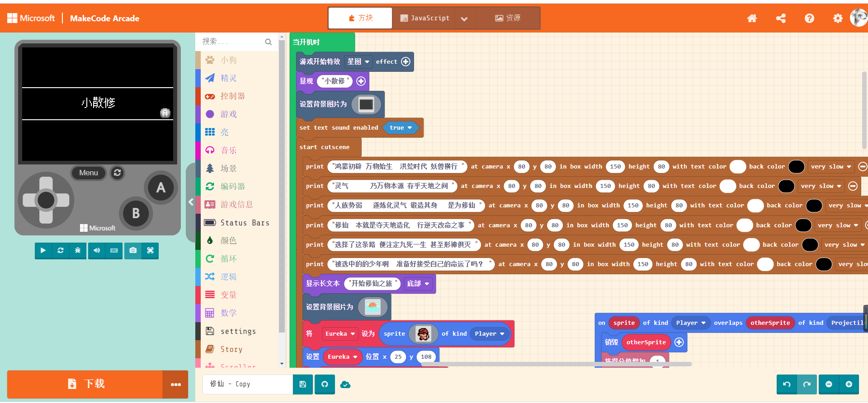
Task: Tap the A button on the simulator
Action: point(160,187)
